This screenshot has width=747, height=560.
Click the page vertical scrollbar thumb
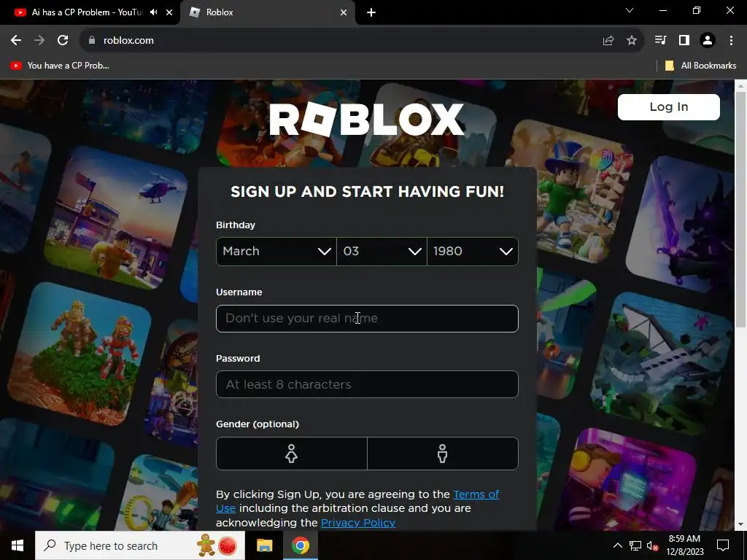740,209
